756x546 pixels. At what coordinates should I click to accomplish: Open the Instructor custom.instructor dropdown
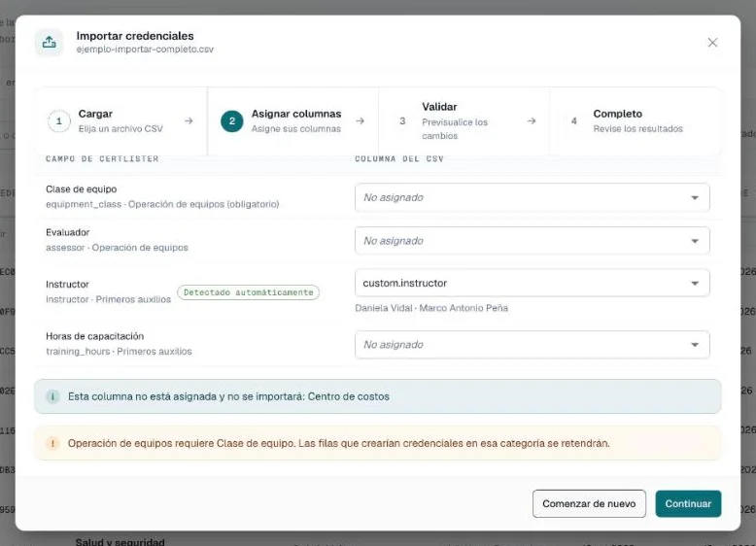pyautogui.click(x=532, y=283)
